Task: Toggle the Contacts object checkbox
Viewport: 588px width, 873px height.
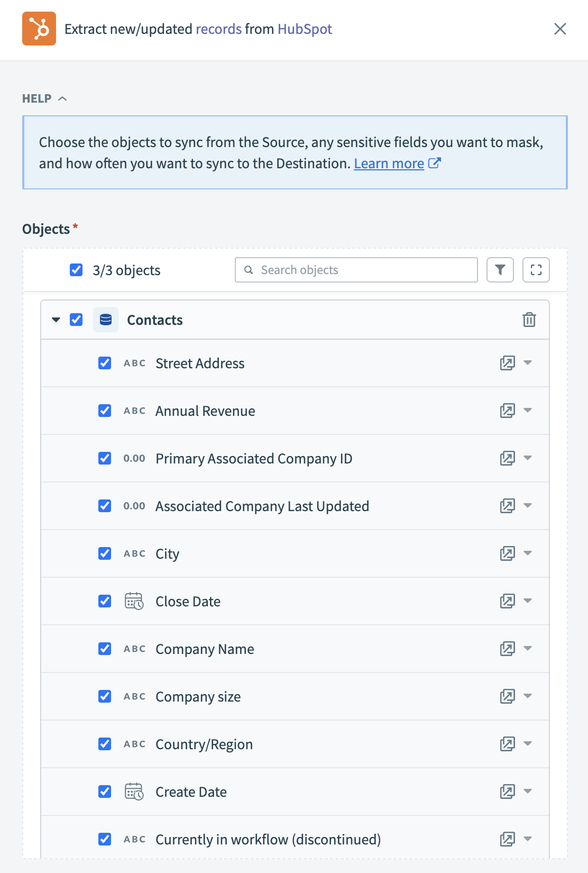Action: (76, 320)
